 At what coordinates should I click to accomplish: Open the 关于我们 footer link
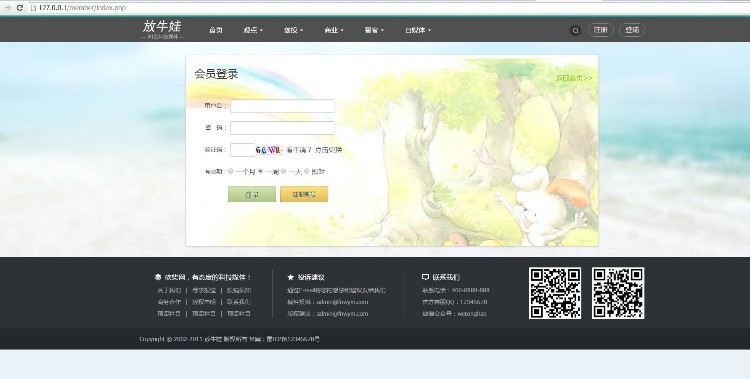pos(169,290)
